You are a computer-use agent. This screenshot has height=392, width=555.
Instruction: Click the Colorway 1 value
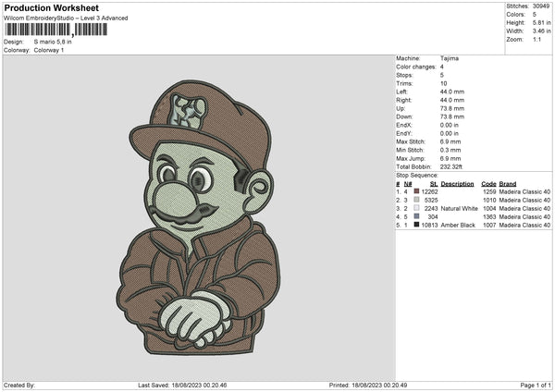pos(49,50)
